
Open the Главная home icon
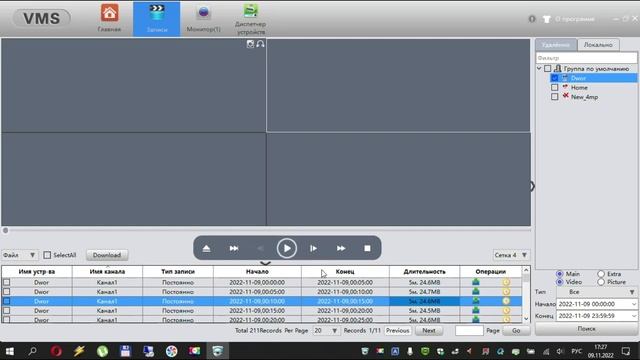coord(109,13)
